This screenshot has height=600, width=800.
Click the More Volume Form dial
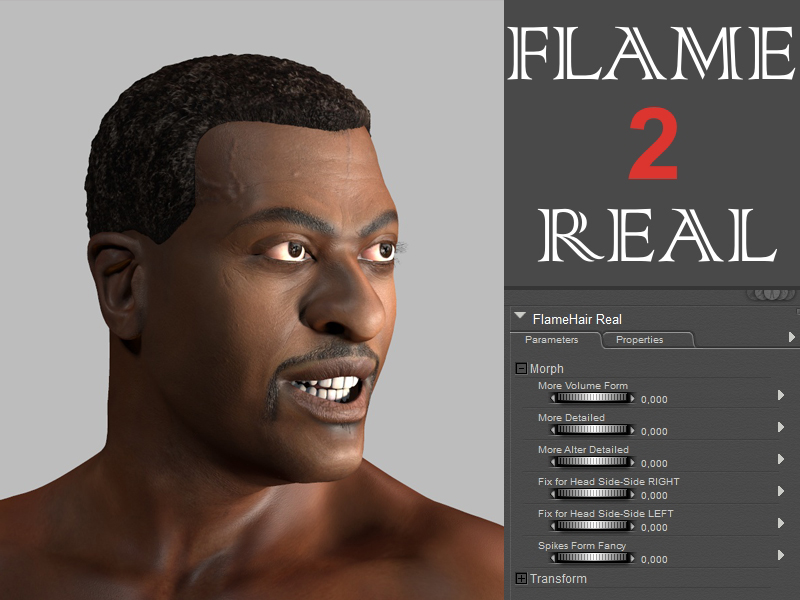point(592,398)
